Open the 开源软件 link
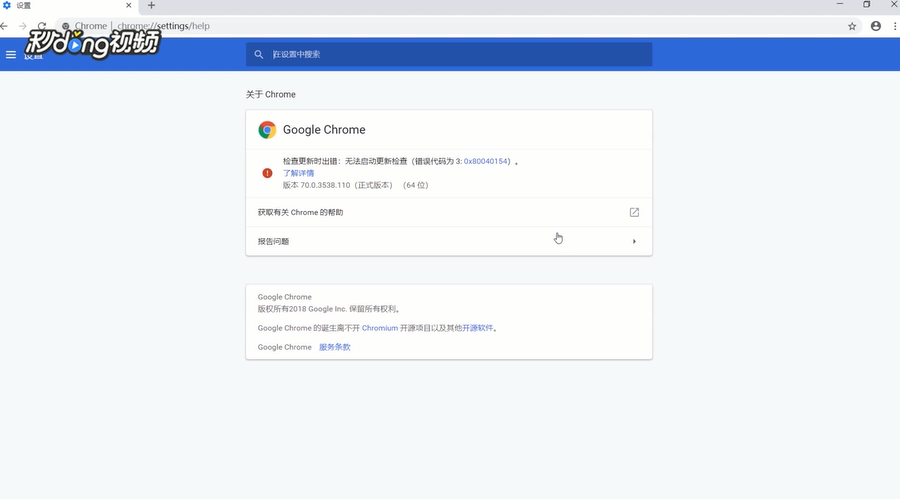This screenshot has width=900, height=499. pos(478,328)
